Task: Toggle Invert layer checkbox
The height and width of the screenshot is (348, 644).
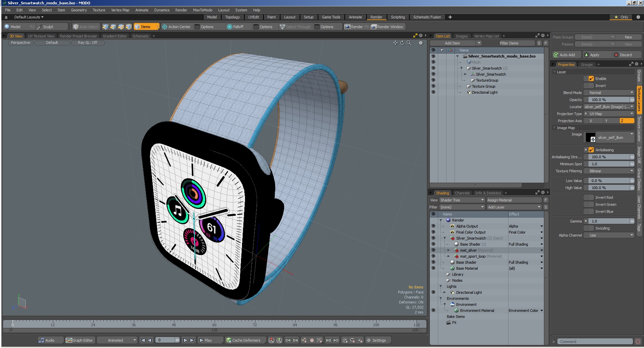Action: [x=591, y=86]
